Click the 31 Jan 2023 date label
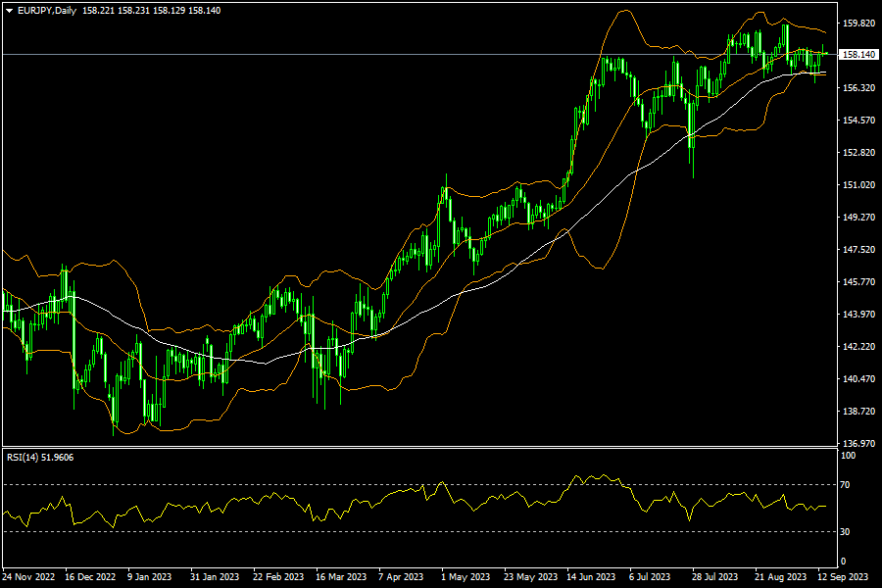The width and height of the screenshot is (882, 588). (x=215, y=577)
